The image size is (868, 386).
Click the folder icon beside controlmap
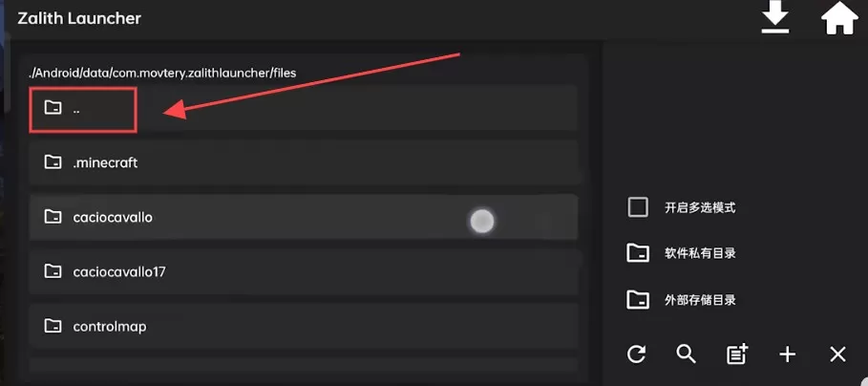coord(53,326)
